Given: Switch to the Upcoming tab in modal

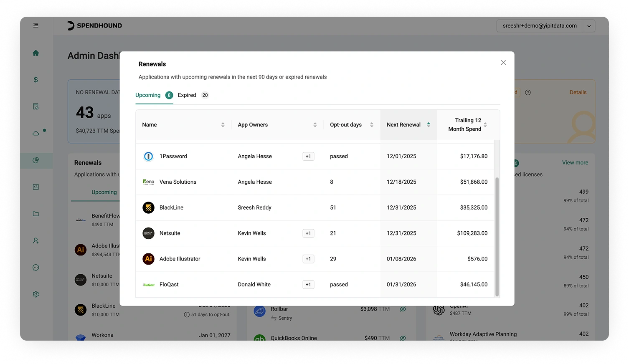Looking at the screenshot, I should pyautogui.click(x=154, y=95).
